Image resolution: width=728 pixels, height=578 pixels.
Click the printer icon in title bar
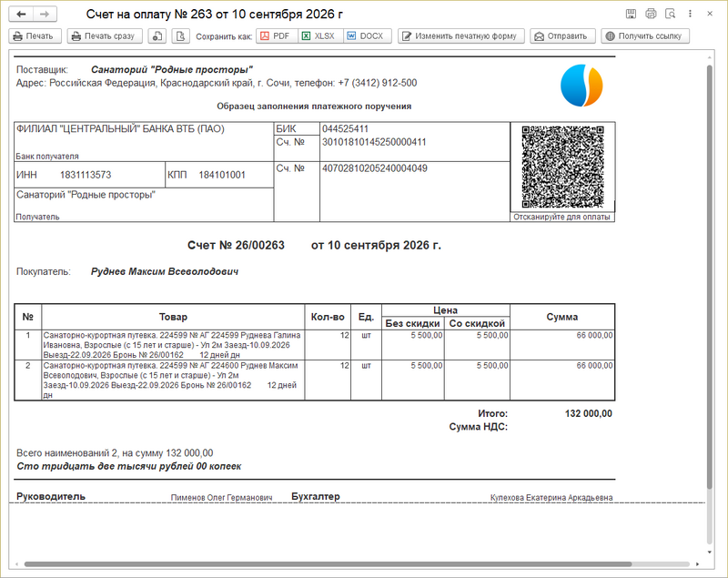pos(651,14)
